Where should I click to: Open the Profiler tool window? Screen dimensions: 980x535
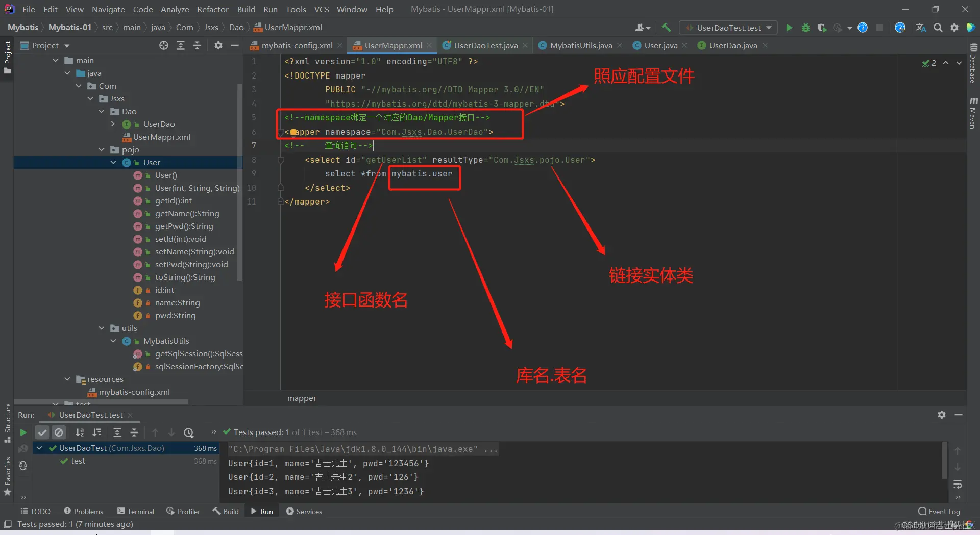pos(183,511)
